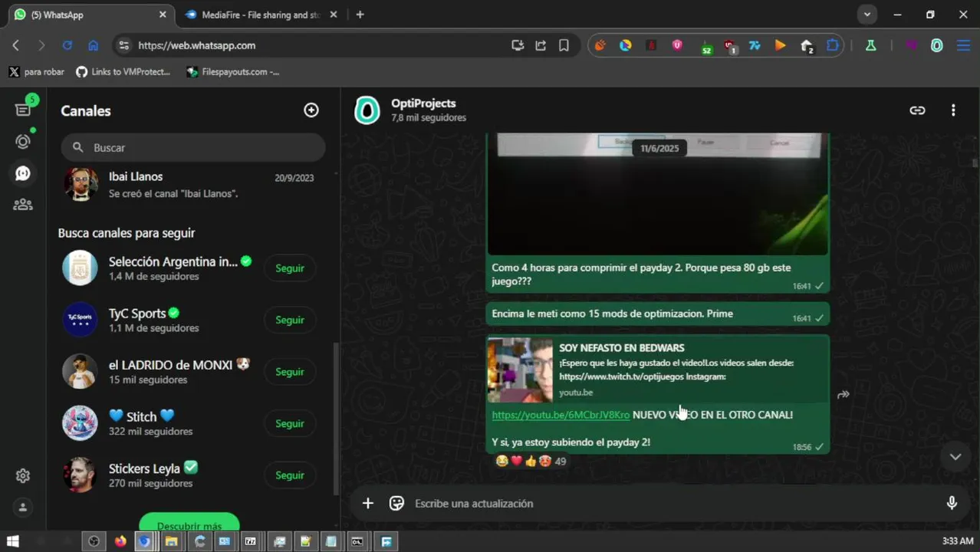Bookmark this page icon
Viewport: 980px width, 552px height.
564,45
